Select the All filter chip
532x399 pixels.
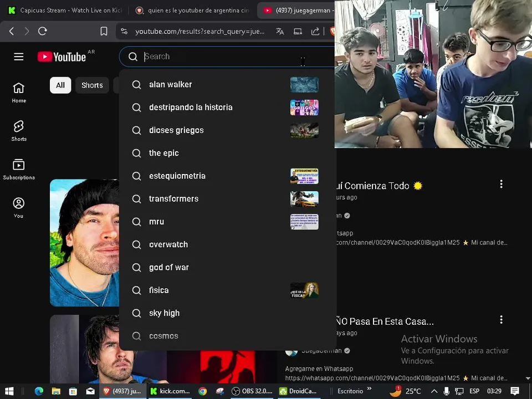(x=60, y=85)
